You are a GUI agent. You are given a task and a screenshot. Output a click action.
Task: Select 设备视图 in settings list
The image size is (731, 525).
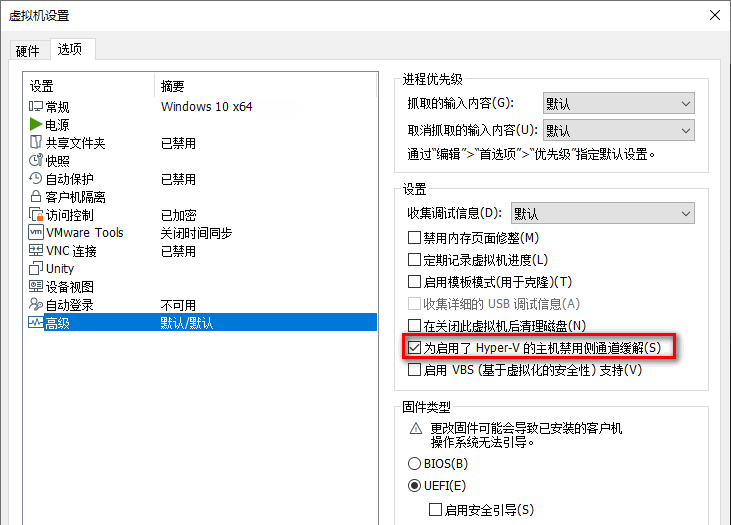coord(69,287)
